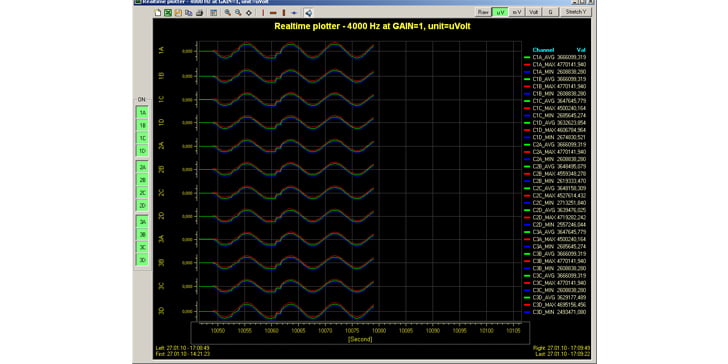Image resolution: width=728 pixels, height=364 pixels.
Task: Print the plot using printer icon
Action: 199,13
